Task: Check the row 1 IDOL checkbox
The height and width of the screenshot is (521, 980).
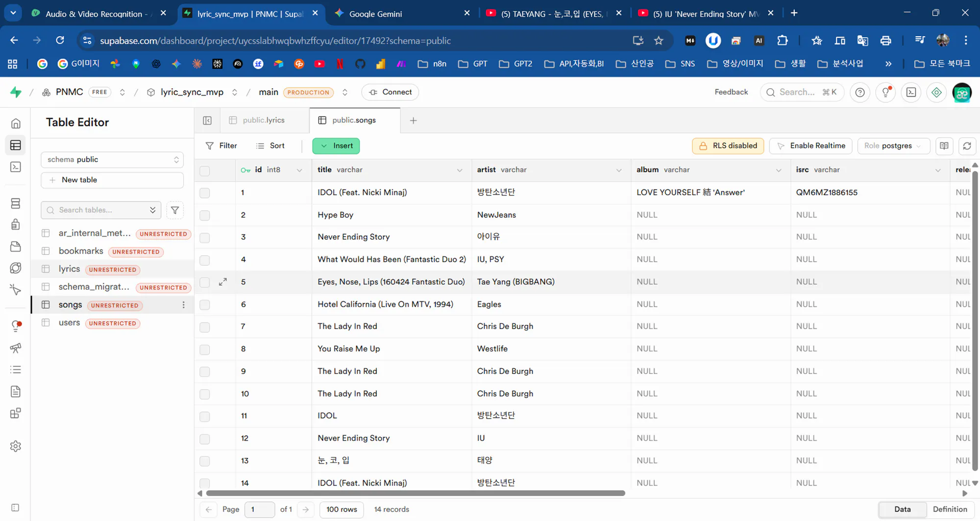Action: pos(205,193)
